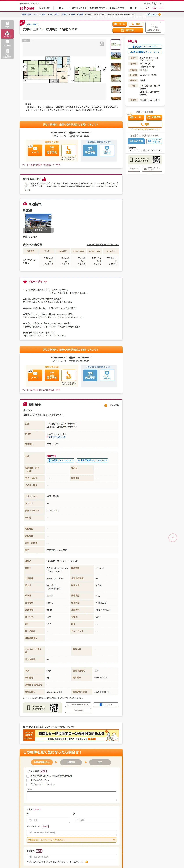Open the 105件 listings link

tap(48, 264)
